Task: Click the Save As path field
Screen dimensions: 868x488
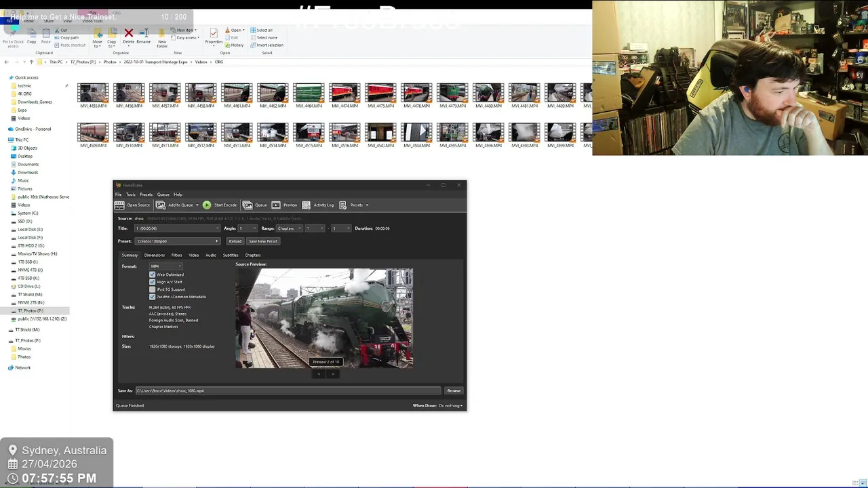Action: tap(288, 391)
